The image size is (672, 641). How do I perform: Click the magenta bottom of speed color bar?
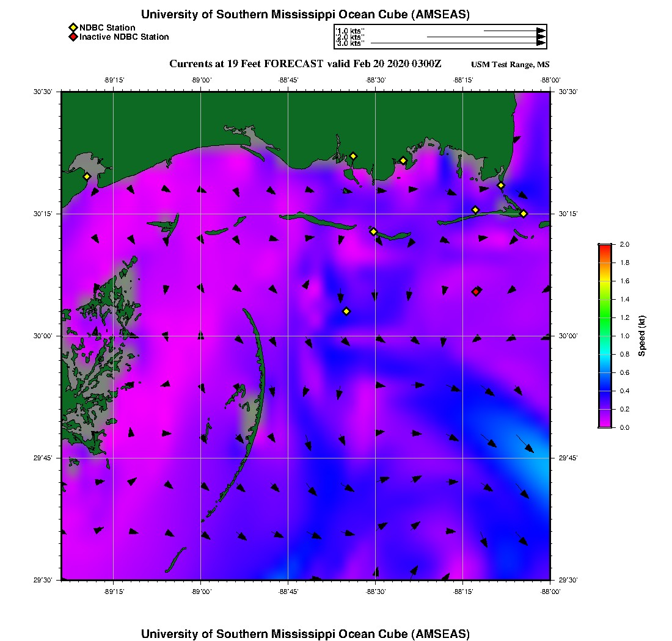click(604, 424)
